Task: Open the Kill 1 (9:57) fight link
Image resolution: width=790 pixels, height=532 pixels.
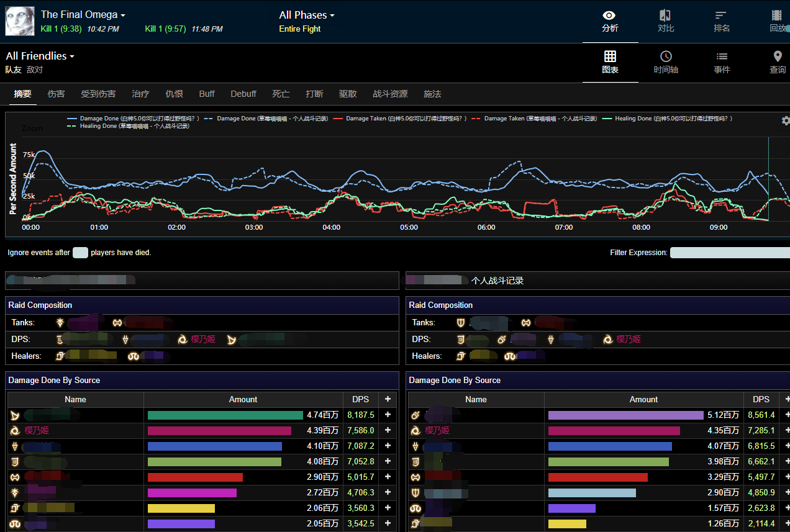Action: click(x=165, y=29)
